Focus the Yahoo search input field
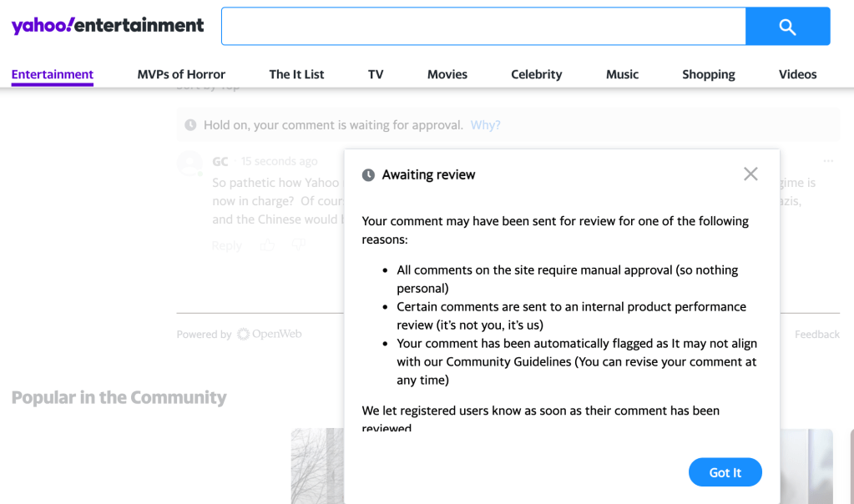The width and height of the screenshot is (854, 504). 483,27
